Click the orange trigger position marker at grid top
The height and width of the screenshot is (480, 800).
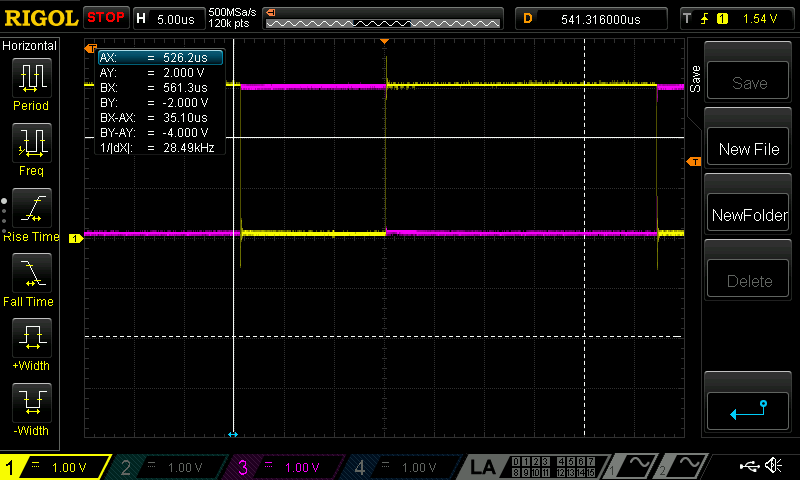[385, 41]
